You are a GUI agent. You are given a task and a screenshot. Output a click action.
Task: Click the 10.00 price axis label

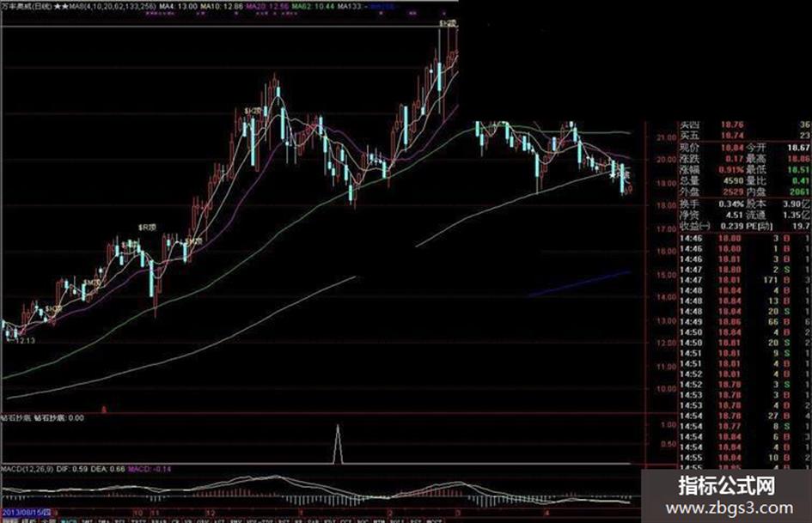pos(666,388)
